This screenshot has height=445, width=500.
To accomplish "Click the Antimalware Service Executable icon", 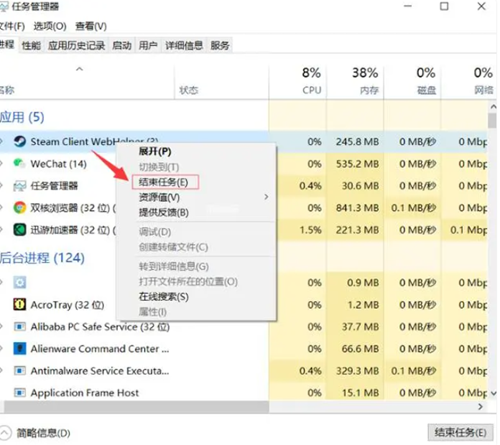I will 19,371.
